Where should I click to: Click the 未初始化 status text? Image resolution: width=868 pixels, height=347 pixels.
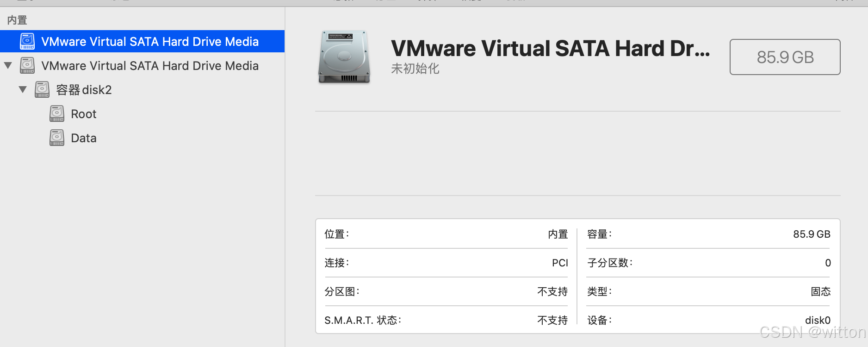coord(415,69)
